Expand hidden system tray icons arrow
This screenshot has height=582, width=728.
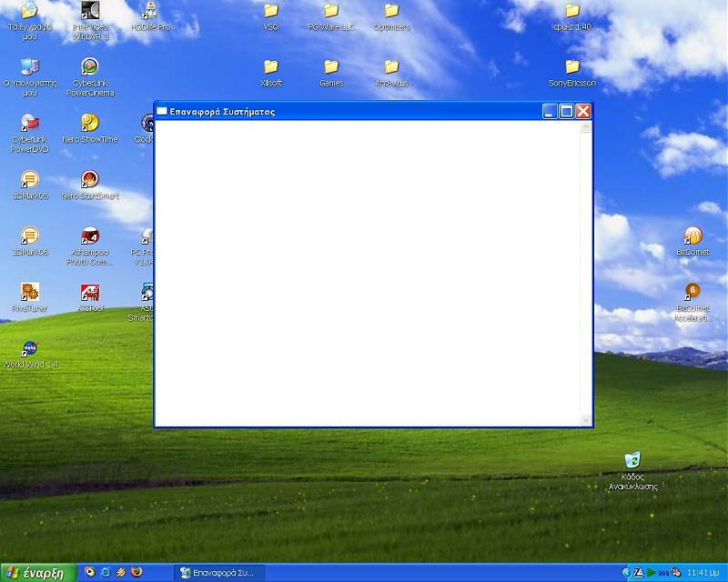coord(626,573)
